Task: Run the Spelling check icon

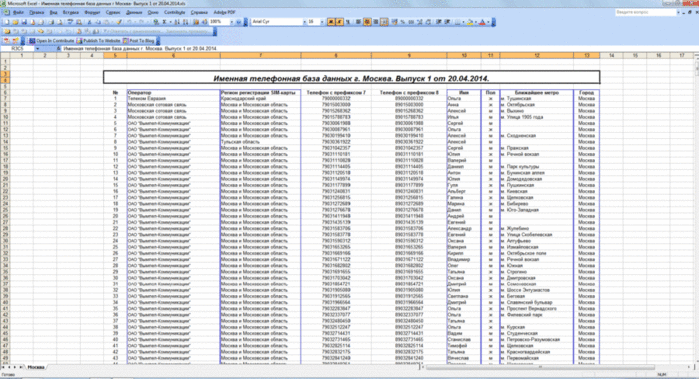Action: (x=70, y=22)
